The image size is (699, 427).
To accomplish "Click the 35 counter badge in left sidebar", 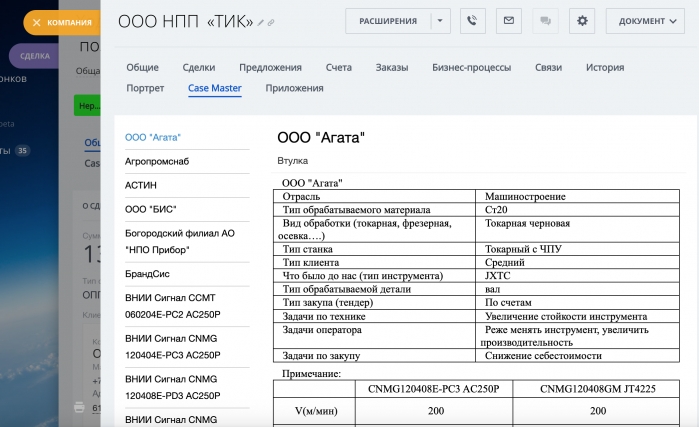I will (22, 151).
